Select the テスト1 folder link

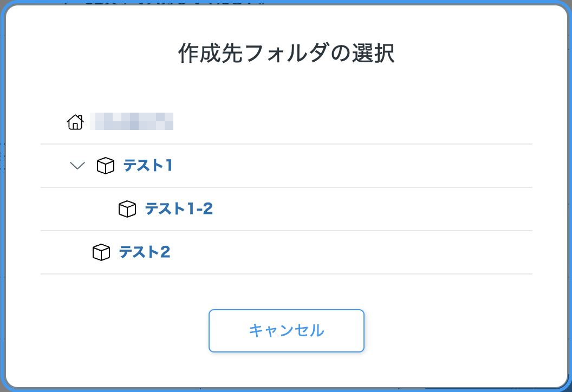[148, 166]
